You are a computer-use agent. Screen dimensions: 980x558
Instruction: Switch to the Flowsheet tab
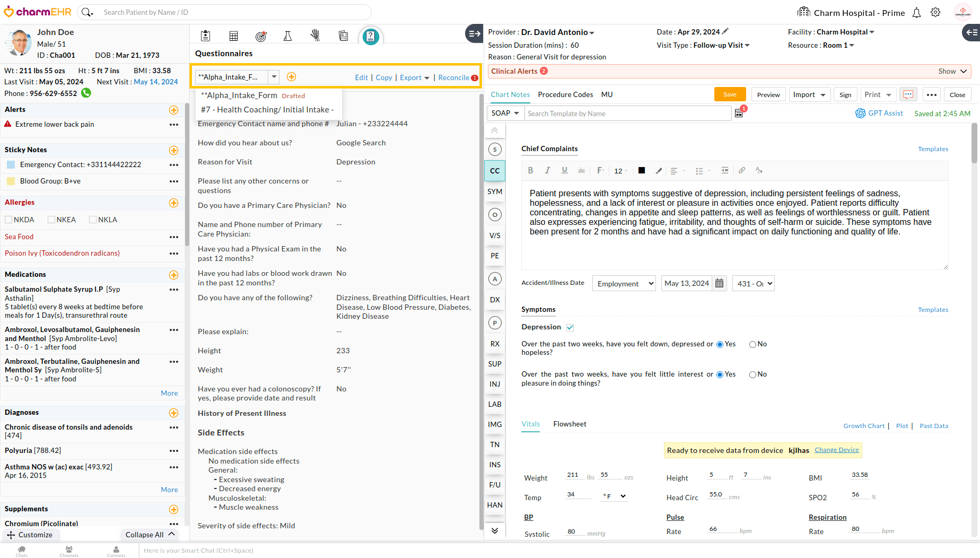point(570,424)
